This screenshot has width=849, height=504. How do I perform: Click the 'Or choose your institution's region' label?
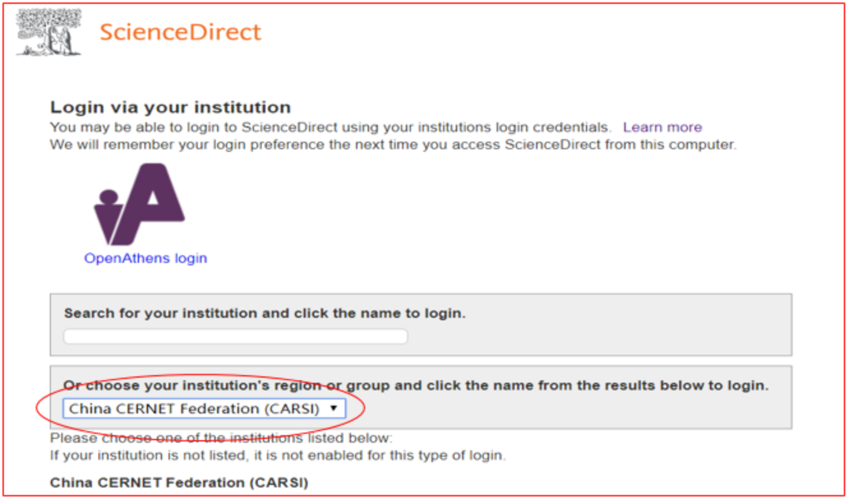click(x=415, y=385)
